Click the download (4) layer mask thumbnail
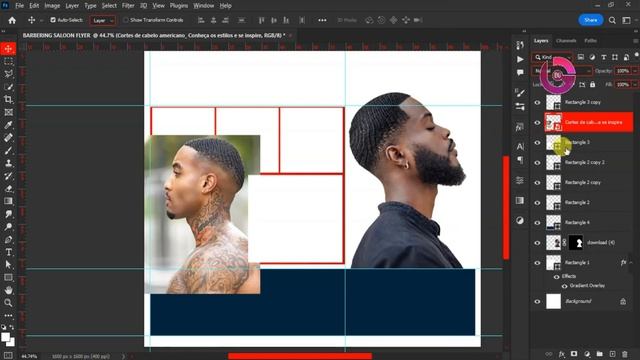This screenshot has width=640, height=360. pos(576,242)
